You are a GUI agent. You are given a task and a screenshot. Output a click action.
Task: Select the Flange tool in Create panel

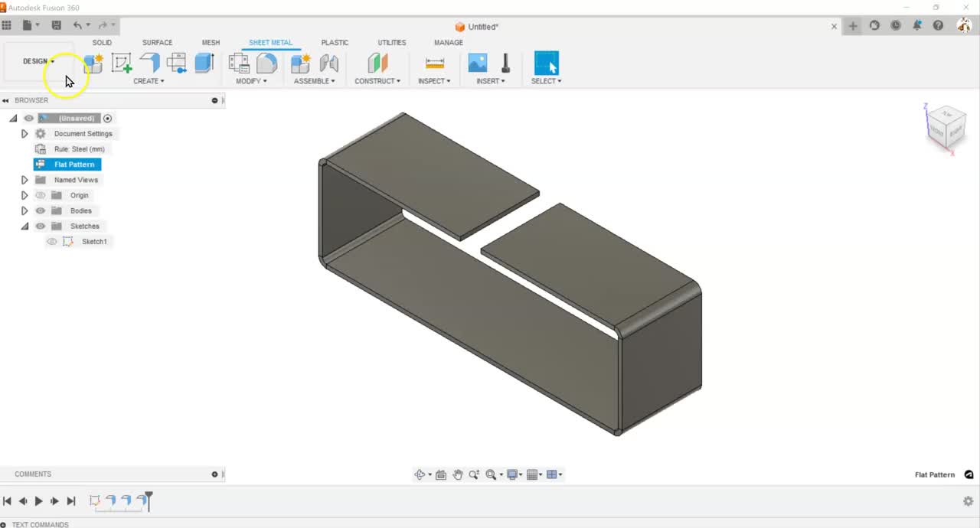(149, 63)
